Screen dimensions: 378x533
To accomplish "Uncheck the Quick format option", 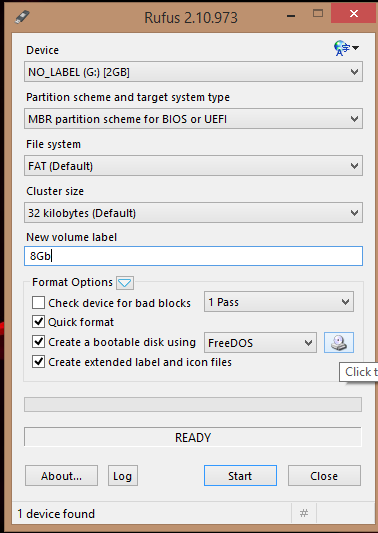I will point(38,322).
